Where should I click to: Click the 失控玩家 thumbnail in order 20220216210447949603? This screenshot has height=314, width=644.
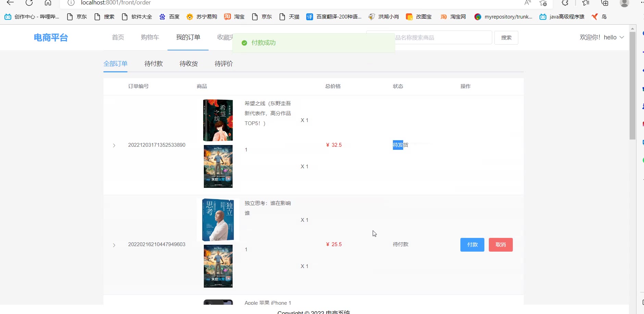[x=218, y=266]
